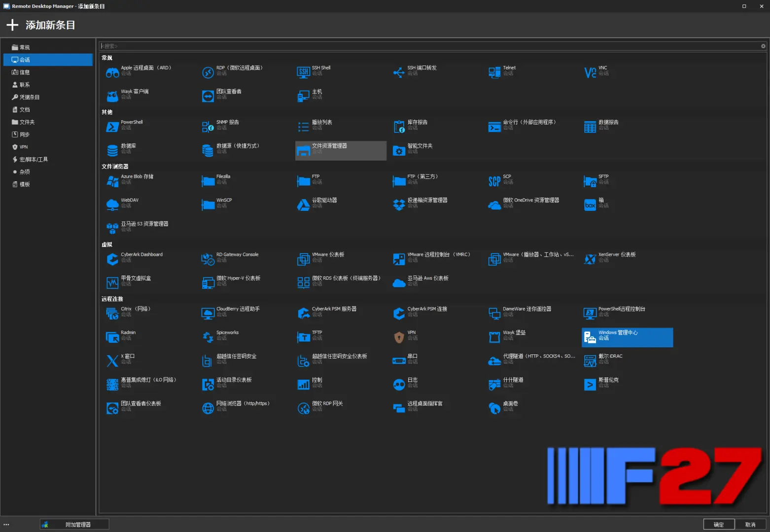
Task: Select the XenServer 仪表板 icon
Action: 590,259
